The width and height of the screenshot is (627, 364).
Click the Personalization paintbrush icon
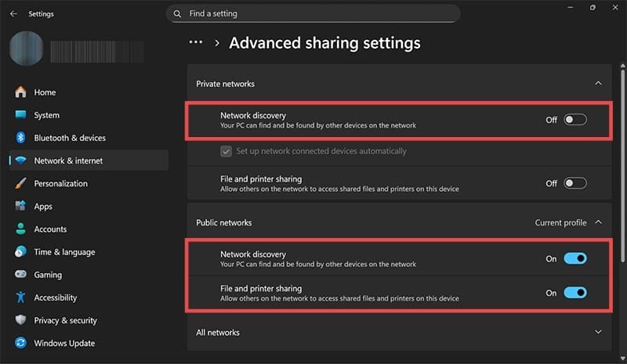20,183
